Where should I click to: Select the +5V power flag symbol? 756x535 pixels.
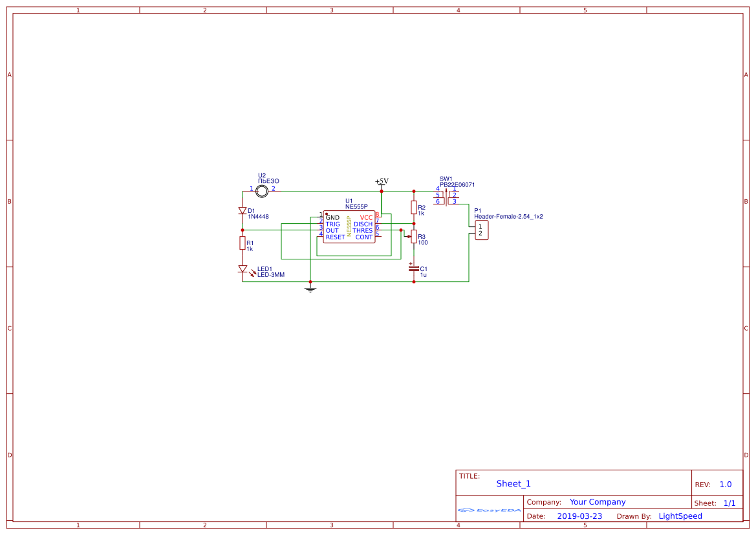coord(381,184)
